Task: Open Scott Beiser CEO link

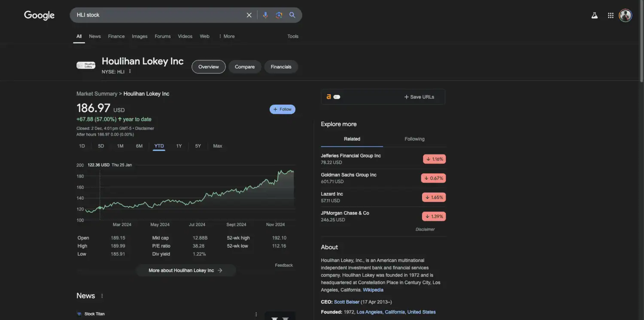Action: (x=346, y=302)
